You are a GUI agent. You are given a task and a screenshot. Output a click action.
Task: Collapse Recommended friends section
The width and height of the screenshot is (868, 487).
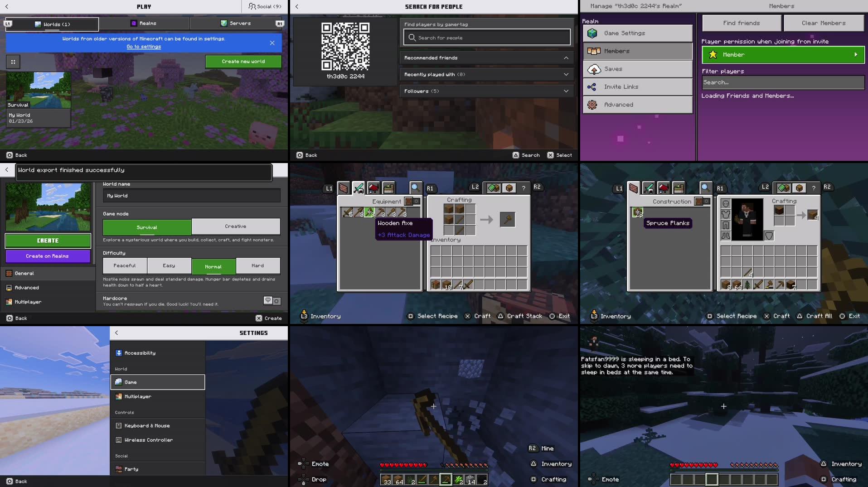pyautogui.click(x=487, y=58)
